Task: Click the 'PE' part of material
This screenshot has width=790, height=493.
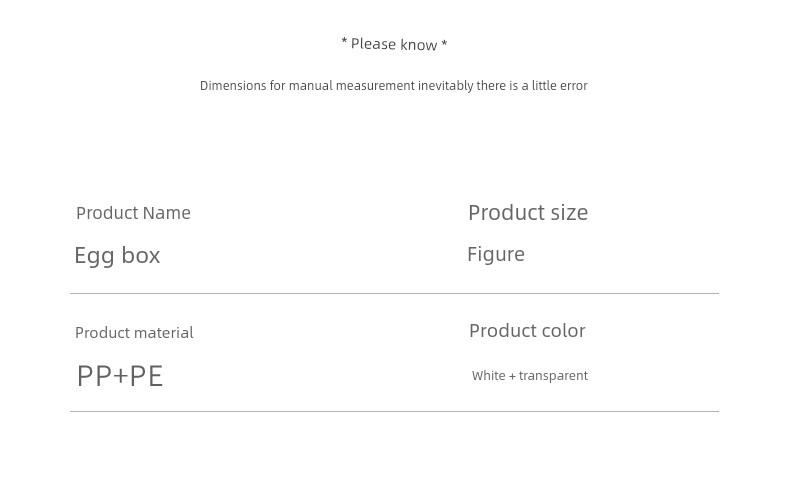Action: tap(146, 376)
